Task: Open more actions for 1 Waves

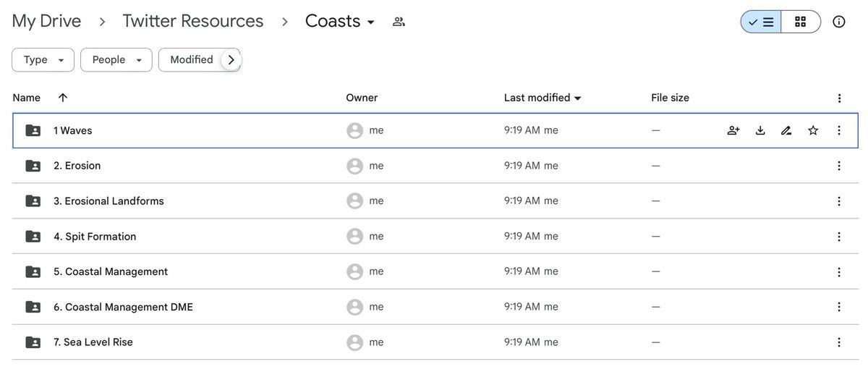Action: click(x=839, y=130)
